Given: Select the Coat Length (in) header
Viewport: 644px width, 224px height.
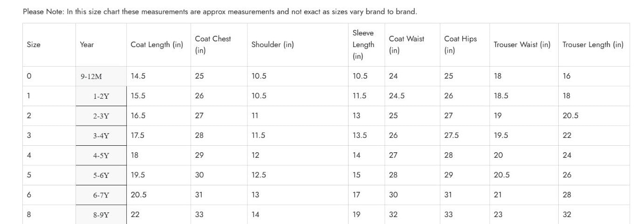Looking at the screenshot, I should (x=157, y=45).
